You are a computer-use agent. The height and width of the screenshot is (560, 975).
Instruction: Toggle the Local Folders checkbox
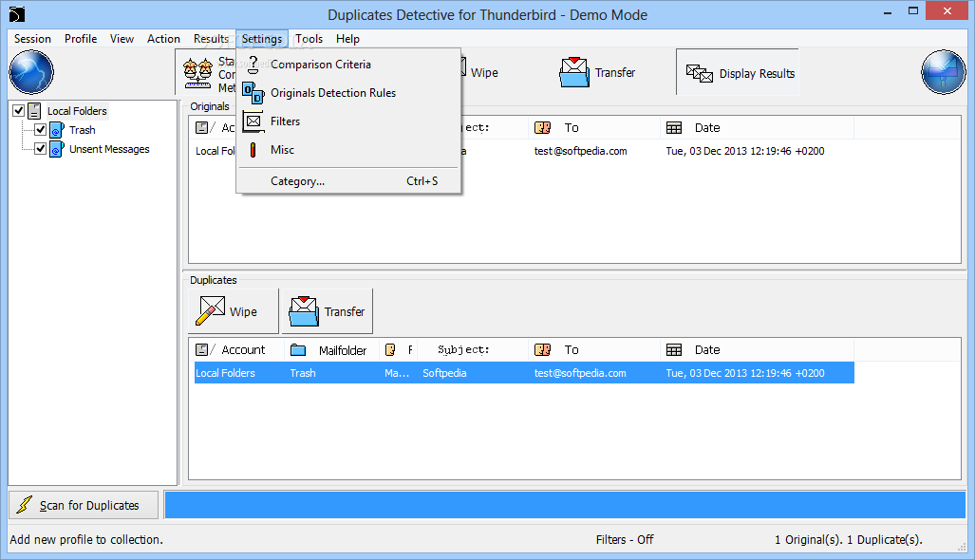19,111
